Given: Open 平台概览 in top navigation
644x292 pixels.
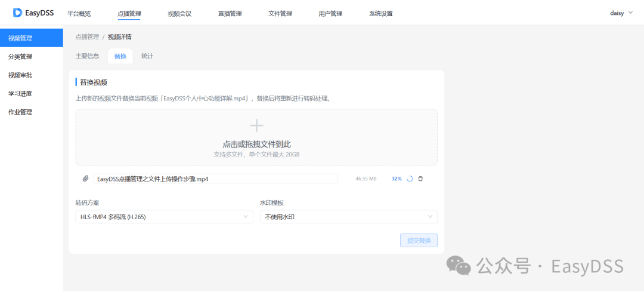Looking at the screenshot, I should tap(79, 14).
